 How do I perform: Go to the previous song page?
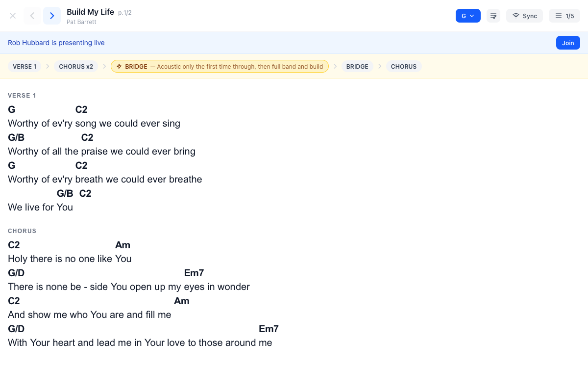32,16
